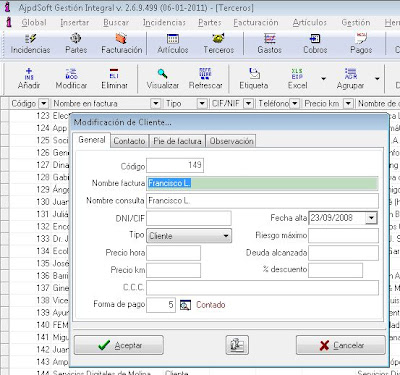This screenshot has height=375, width=400.
Task: Click the Código field showing 149
Action: pyautogui.click(x=175, y=165)
